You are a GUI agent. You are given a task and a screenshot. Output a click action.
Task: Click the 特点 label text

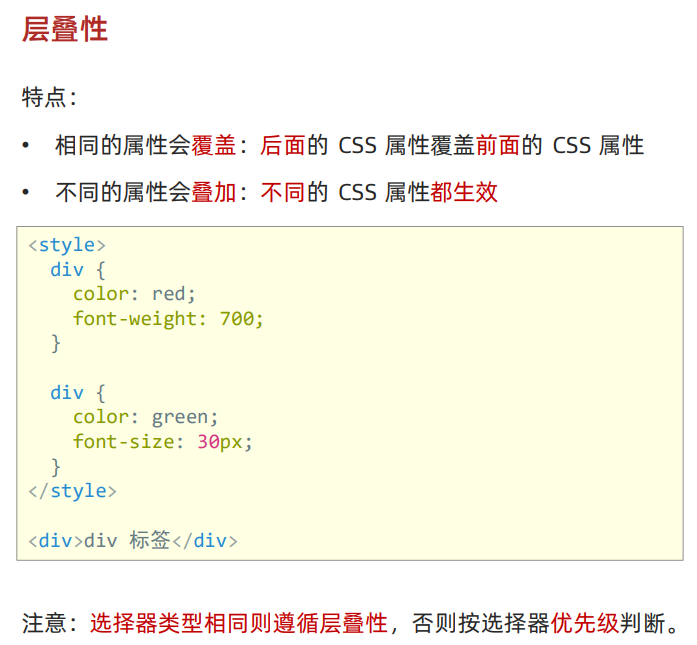[44, 98]
